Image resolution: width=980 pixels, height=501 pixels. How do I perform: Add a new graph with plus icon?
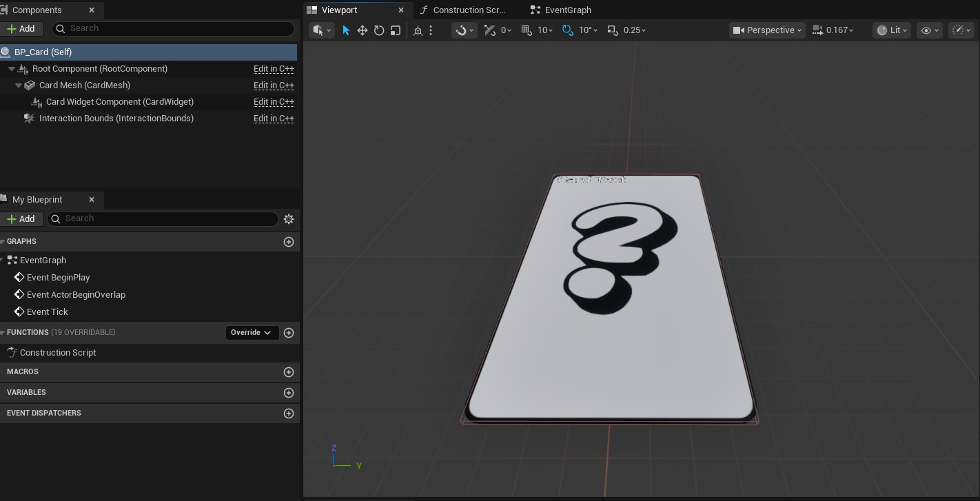coord(289,242)
